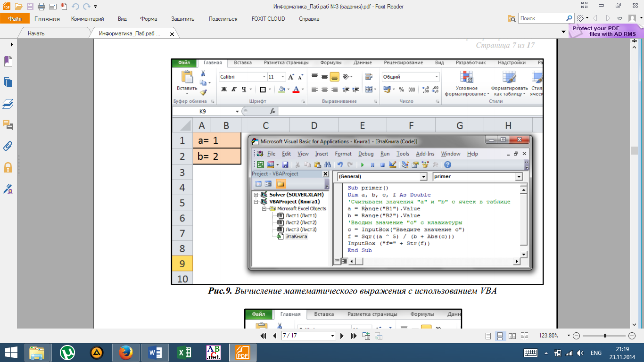Open the page number dropdown arrow
This screenshot has height=362, width=644.
[x=333, y=336]
